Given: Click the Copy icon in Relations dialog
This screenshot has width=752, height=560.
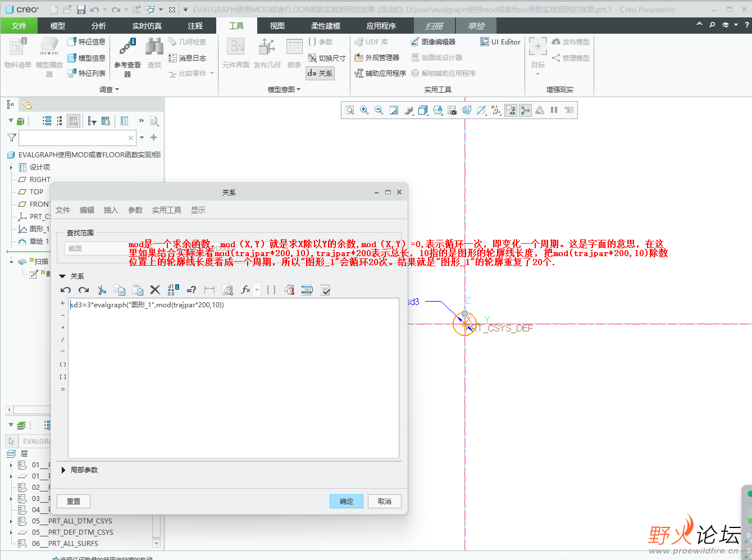Looking at the screenshot, I should point(120,290).
